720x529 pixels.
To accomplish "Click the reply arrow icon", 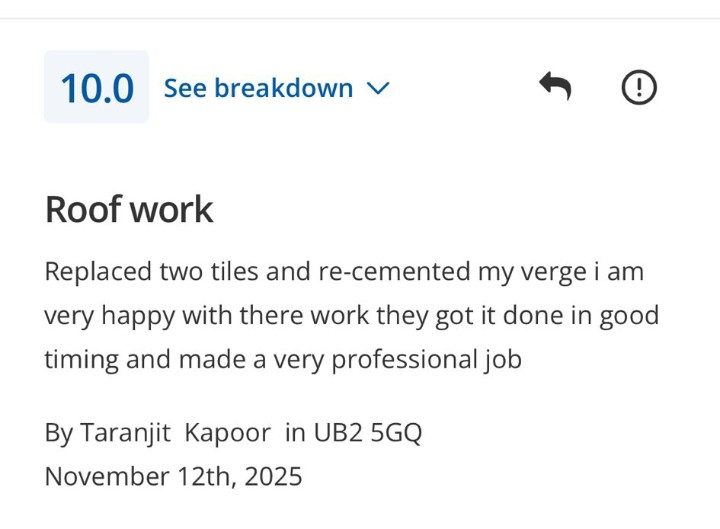I will point(554,88).
